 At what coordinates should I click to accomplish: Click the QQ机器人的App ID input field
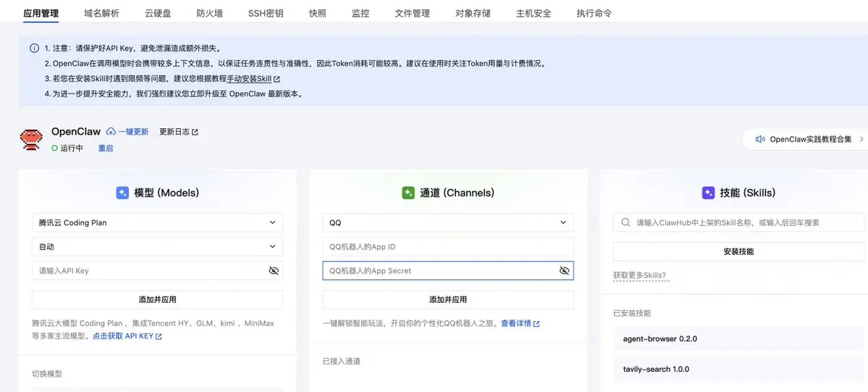click(448, 247)
